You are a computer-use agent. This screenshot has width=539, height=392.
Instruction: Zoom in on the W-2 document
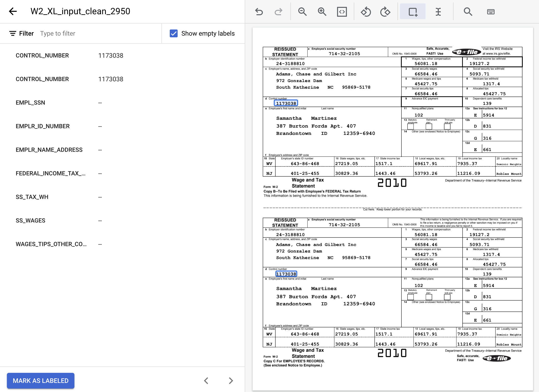pyautogui.click(x=322, y=11)
